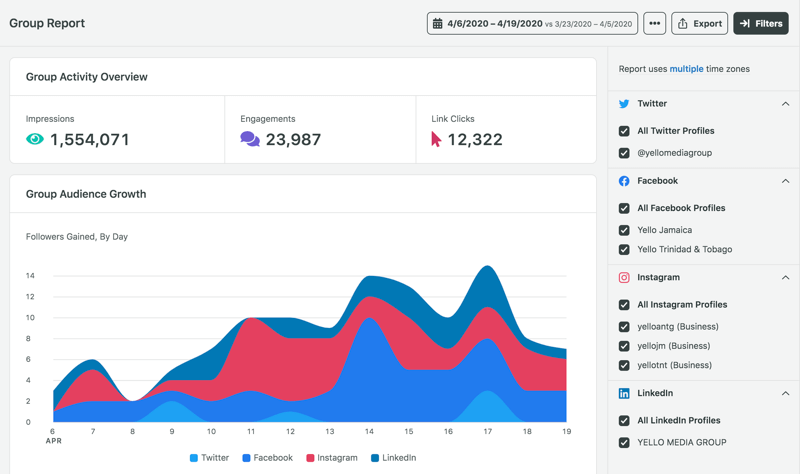Image resolution: width=800 pixels, height=474 pixels.
Task: Open the three-dot more options menu
Action: point(654,23)
